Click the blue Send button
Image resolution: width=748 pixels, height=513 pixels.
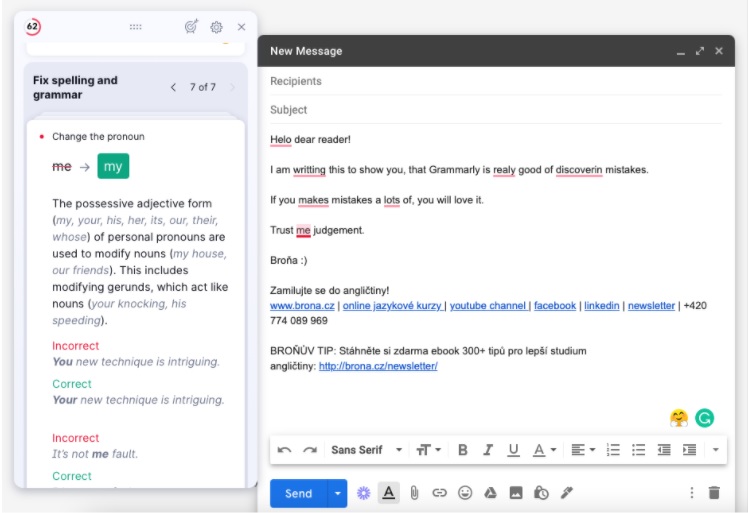click(x=298, y=493)
